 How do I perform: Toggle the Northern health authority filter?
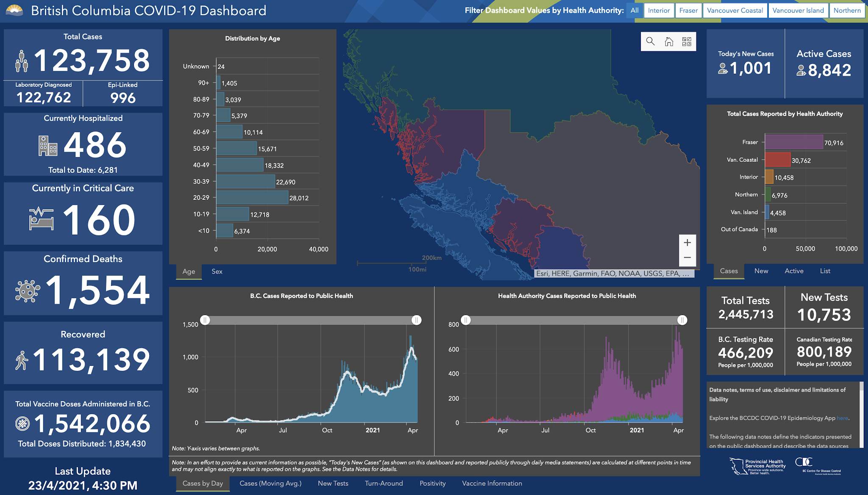coord(847,11)
